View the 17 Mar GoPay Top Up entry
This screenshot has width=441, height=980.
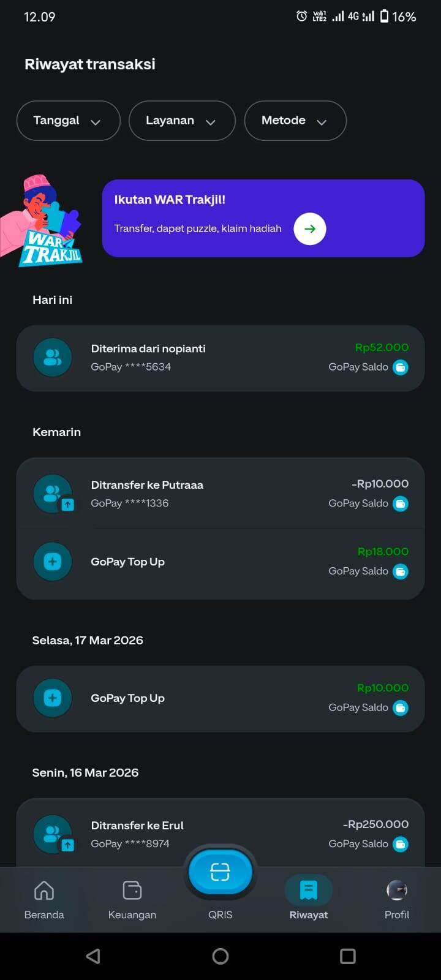[221, 698]
